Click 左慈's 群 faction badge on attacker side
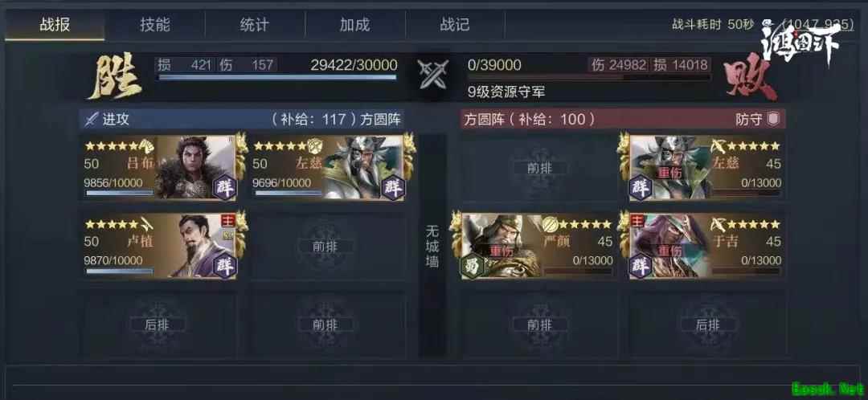This screenshot has width=868, height=400. click(x=392, y=188)
